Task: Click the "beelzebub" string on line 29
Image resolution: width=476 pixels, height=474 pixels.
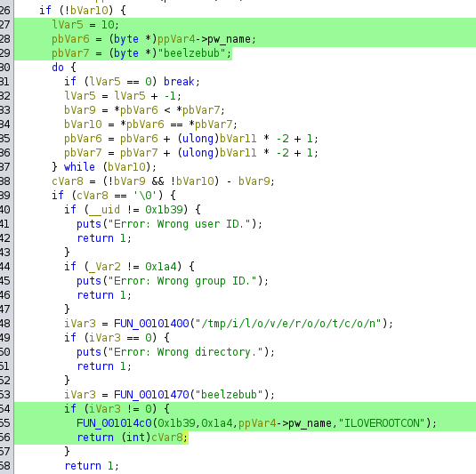Action: point(191,53)
